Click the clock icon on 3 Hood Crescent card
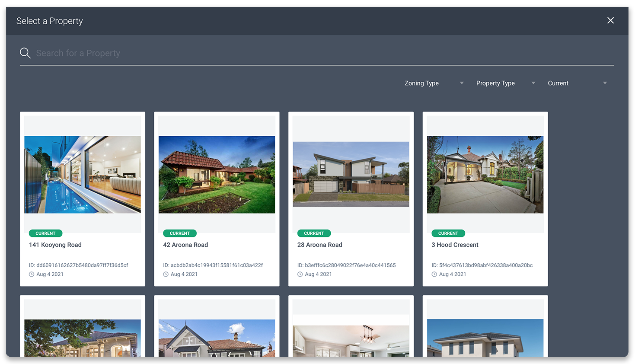The height and width of the screenshot is (364, 635). tap(434, 275)
